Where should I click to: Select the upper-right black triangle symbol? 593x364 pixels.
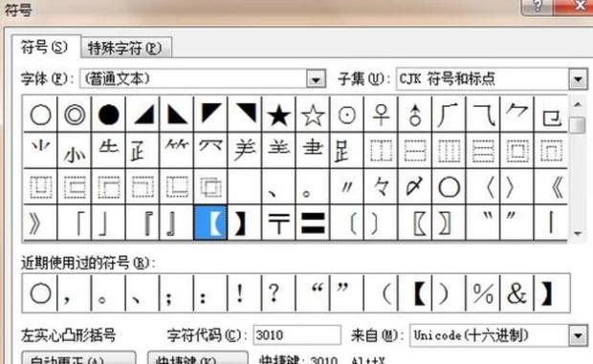[245, 115]
